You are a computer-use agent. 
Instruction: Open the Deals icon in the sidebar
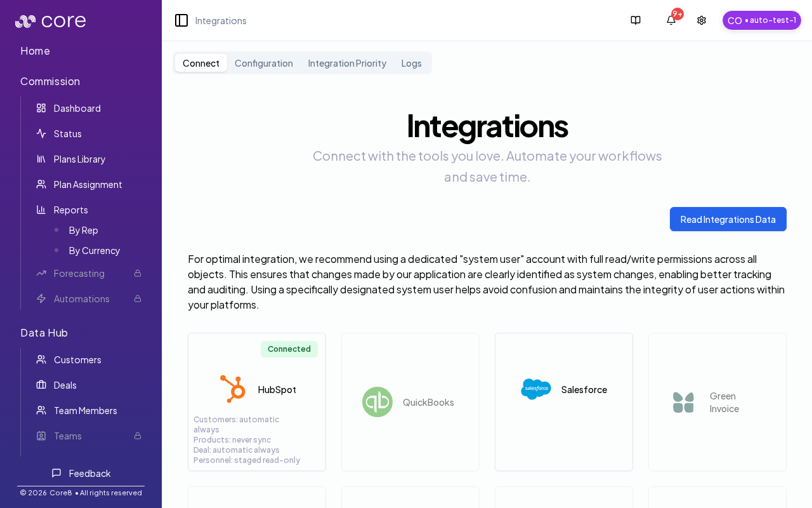[x=41, y=385]
